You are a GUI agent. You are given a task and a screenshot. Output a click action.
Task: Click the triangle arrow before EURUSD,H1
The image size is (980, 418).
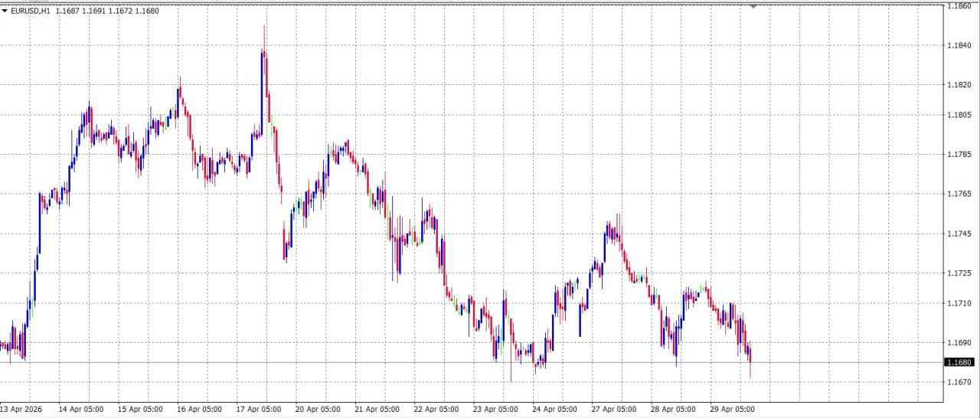click(x=5, y=11)
